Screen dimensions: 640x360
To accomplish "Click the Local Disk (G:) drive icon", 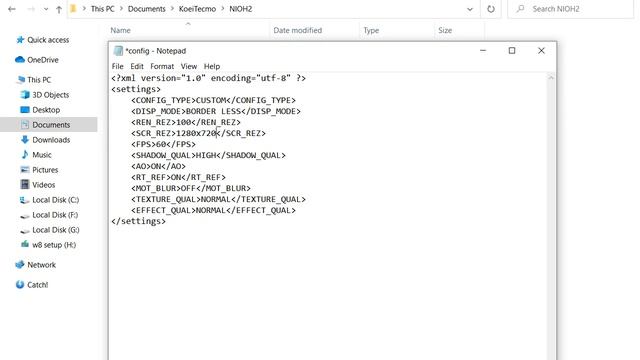I will (x=25, y=231).
